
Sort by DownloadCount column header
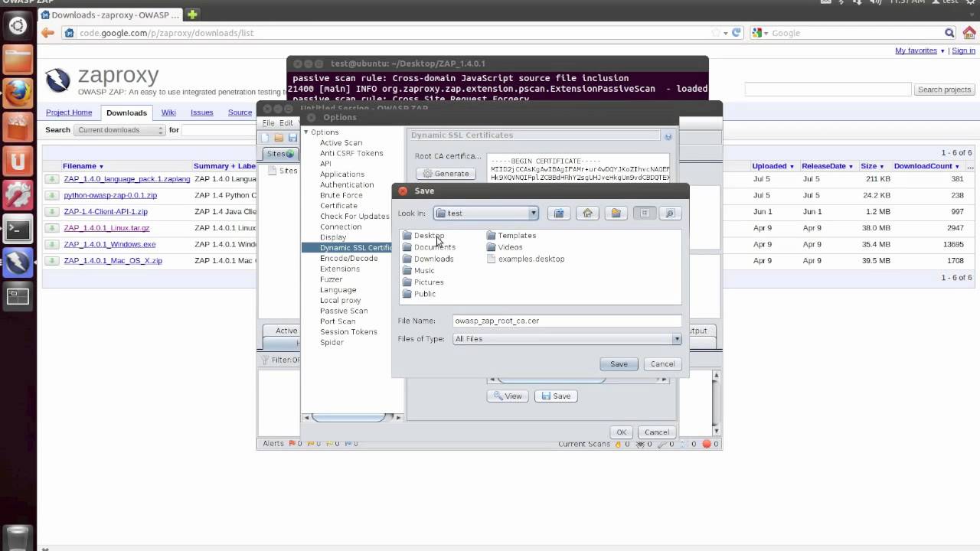926,166
